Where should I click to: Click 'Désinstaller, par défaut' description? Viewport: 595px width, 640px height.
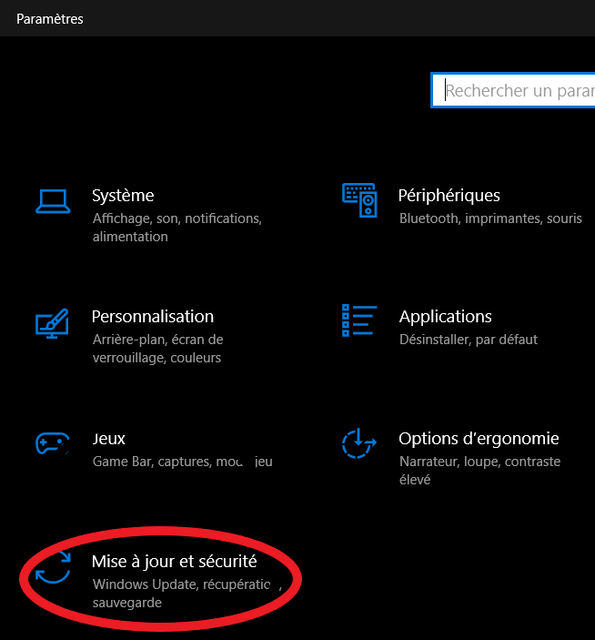click(x=468, y=340)
